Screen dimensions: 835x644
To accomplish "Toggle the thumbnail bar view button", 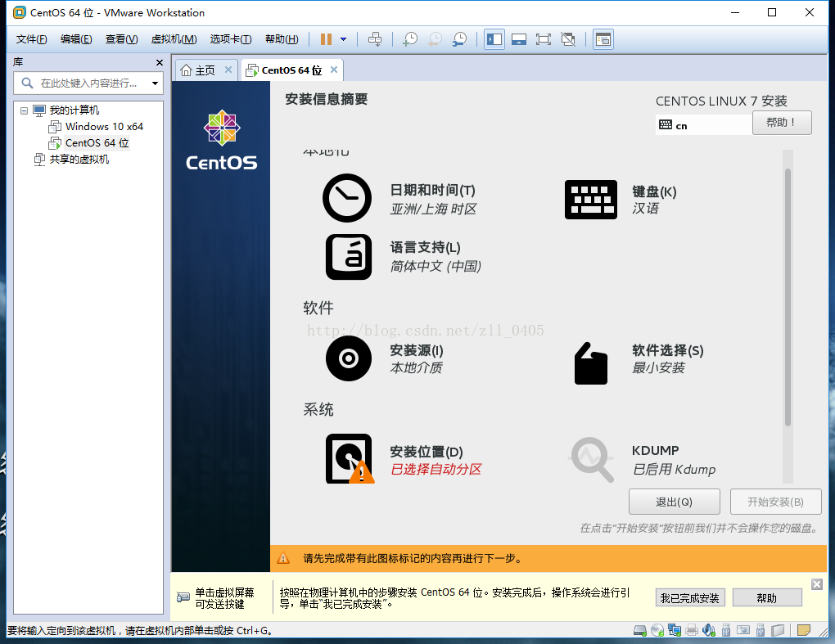I will coord(519,39).
